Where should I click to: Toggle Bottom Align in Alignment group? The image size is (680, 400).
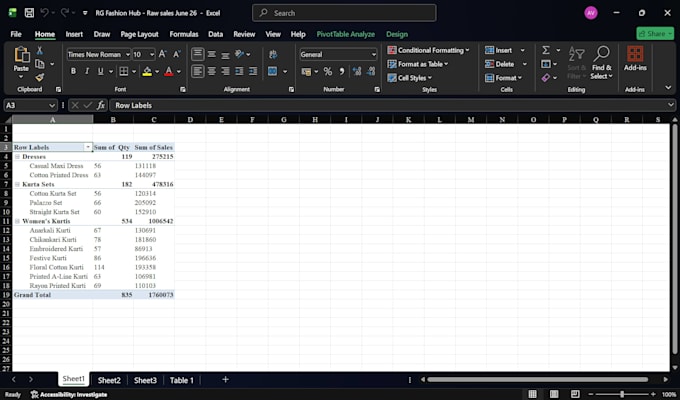[226, 54]
